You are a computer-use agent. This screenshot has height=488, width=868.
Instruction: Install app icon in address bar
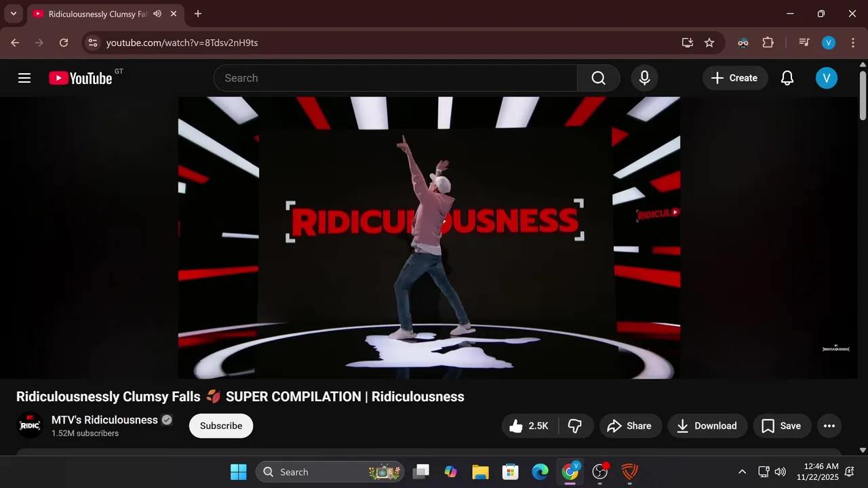pos(688,43)
